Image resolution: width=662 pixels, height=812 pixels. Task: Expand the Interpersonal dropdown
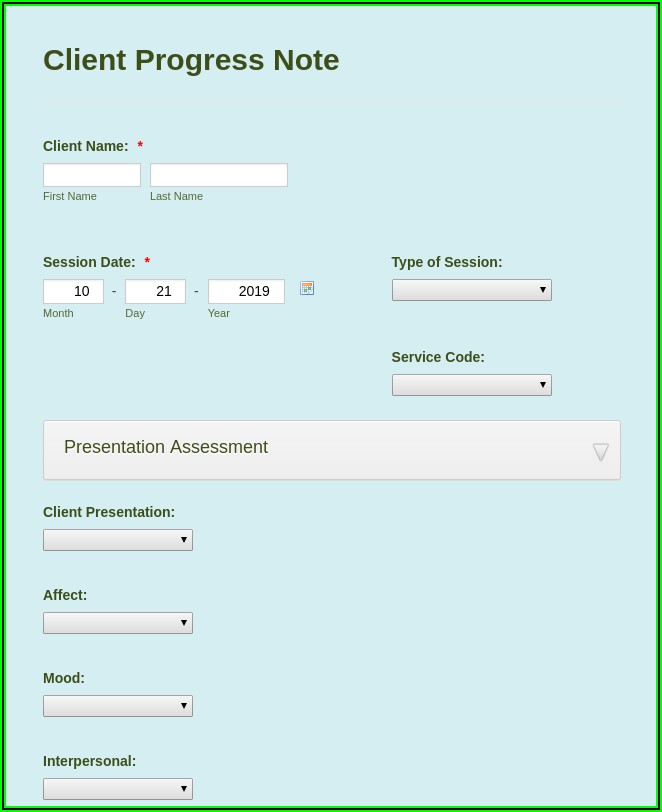pyautogui.click(x=118, y=789)
